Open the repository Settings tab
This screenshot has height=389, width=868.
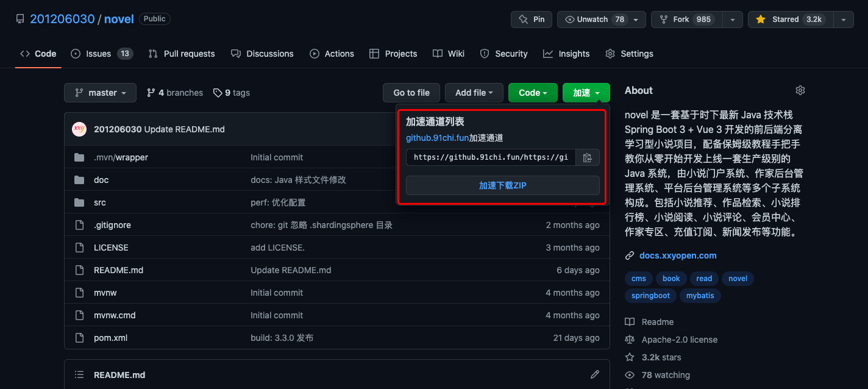point(629,54)
